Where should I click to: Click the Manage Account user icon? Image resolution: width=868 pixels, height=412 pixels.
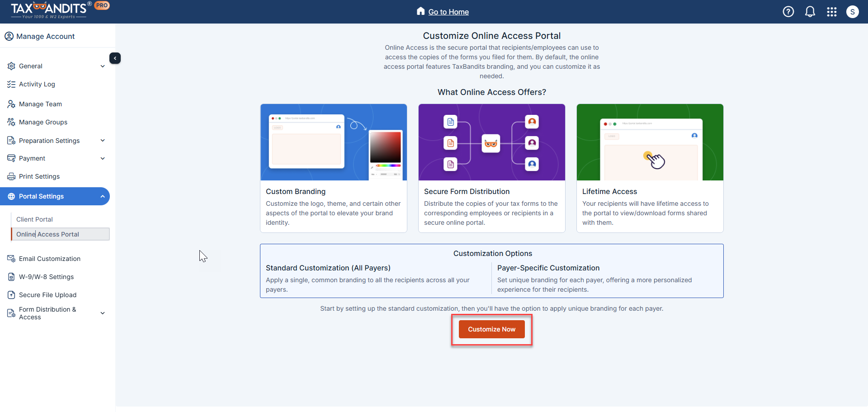tap(9, 36)
